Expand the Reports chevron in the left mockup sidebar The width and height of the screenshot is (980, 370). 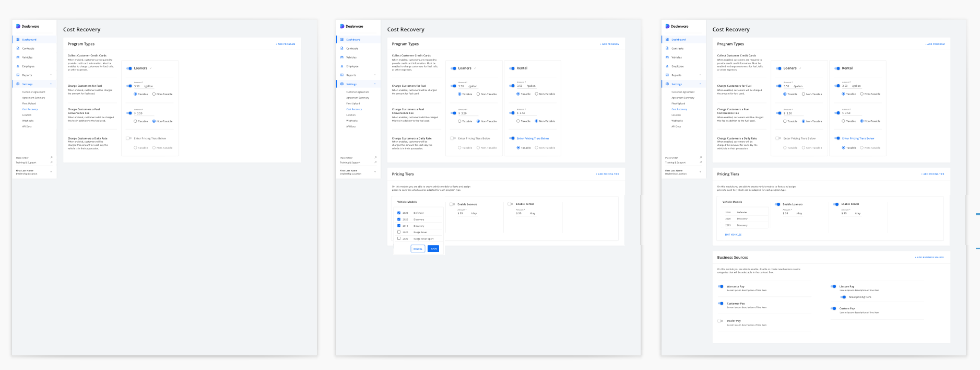pyautogui.click(x=51, y=75)
